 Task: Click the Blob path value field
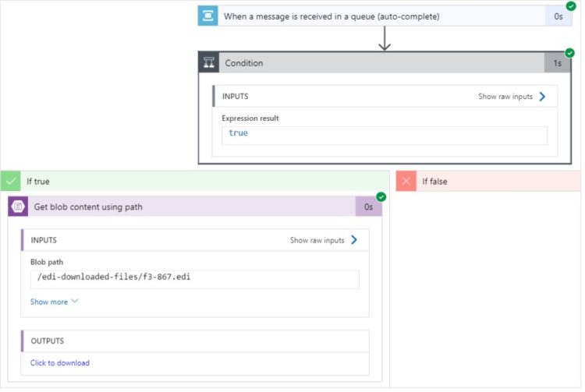(x=195, y=280)
